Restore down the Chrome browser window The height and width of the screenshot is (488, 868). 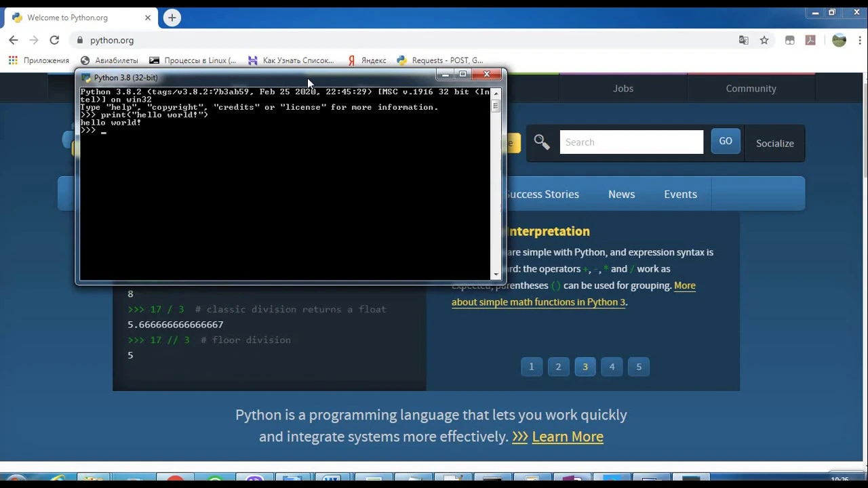pos(832,12)
